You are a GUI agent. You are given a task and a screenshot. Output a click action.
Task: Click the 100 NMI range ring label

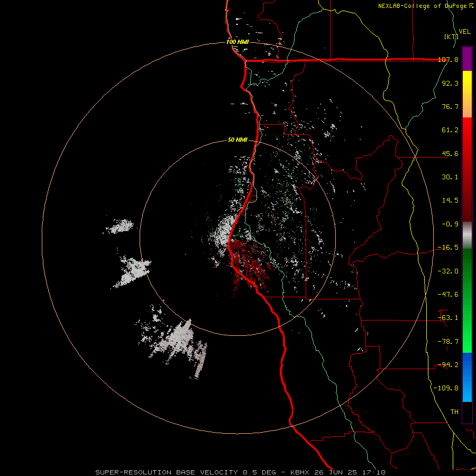click(237, 42)
